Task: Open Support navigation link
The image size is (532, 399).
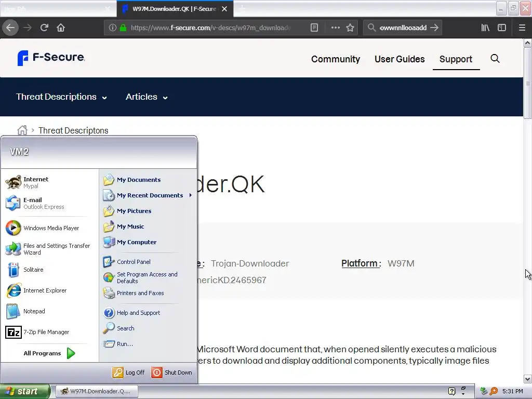Action: [456, 59]
